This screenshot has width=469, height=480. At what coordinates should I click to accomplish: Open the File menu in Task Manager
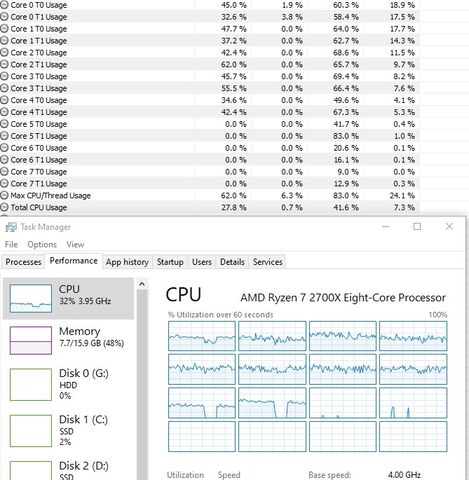(x=11, y=244)
